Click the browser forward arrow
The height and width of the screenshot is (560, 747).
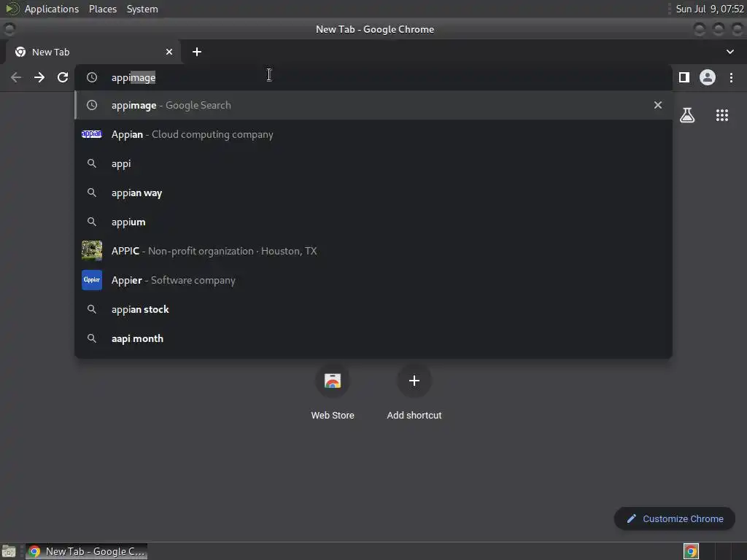(39, 77)
